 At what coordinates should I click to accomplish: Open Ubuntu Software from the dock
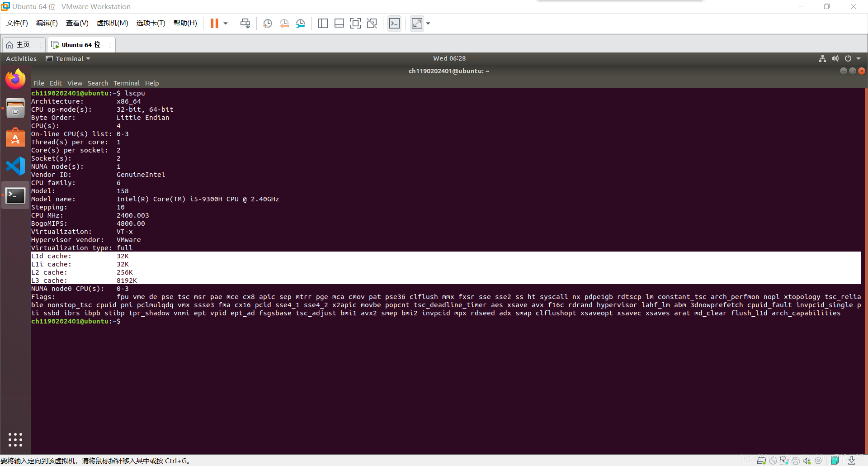(x=15, y=137)
